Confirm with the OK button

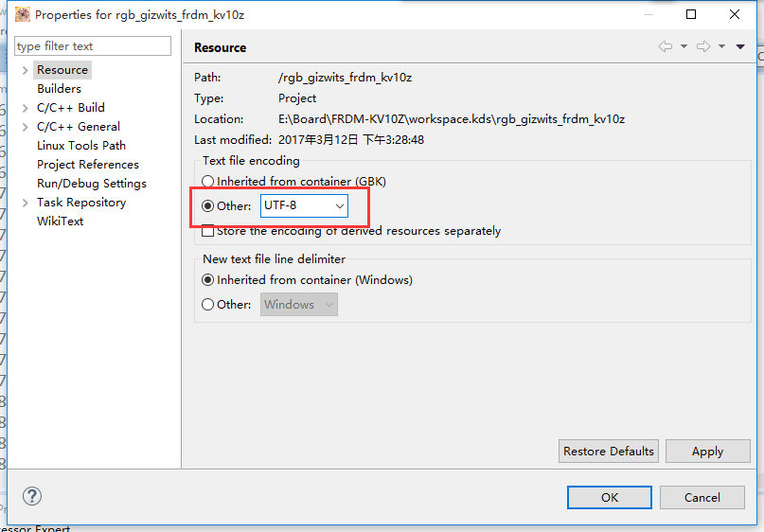(x=610, y=497)
